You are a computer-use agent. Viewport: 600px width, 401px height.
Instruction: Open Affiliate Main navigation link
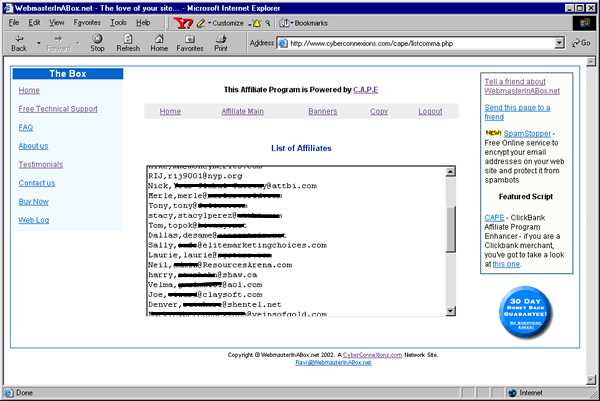[x=243, y=111]
